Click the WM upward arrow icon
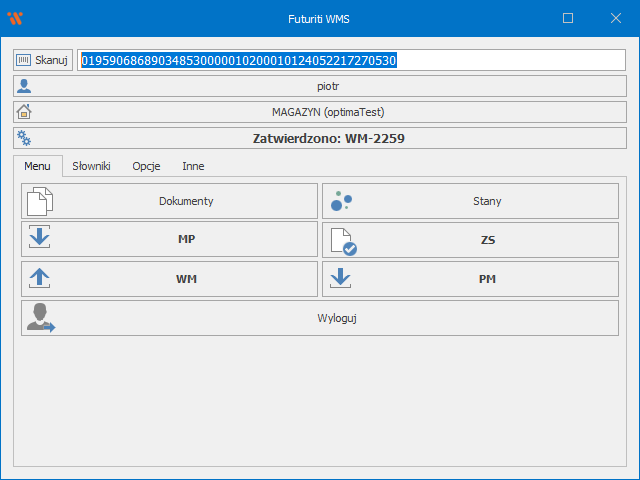Image resolution: width=640 pixels, height=480 pixels. 39,279
